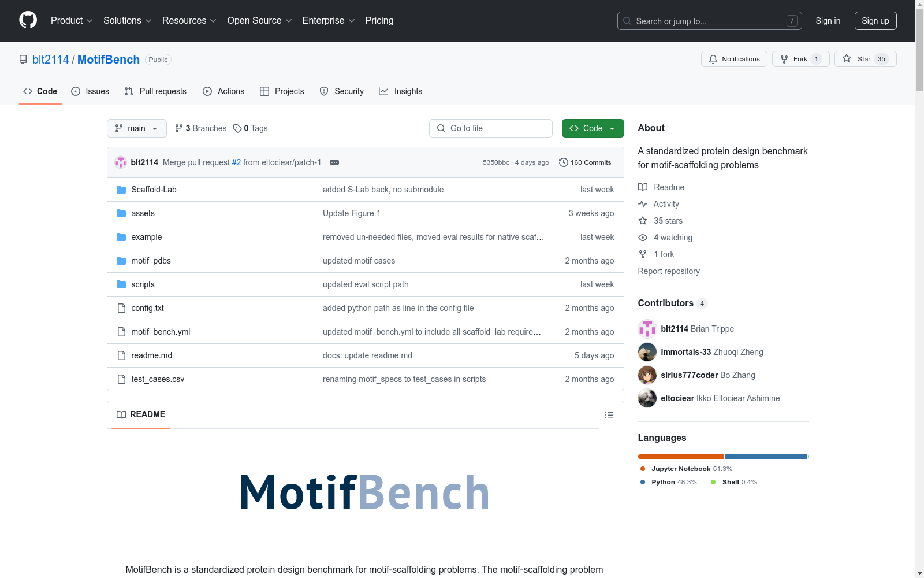
Task: Click the config.txt file icon
Action: 121,308
